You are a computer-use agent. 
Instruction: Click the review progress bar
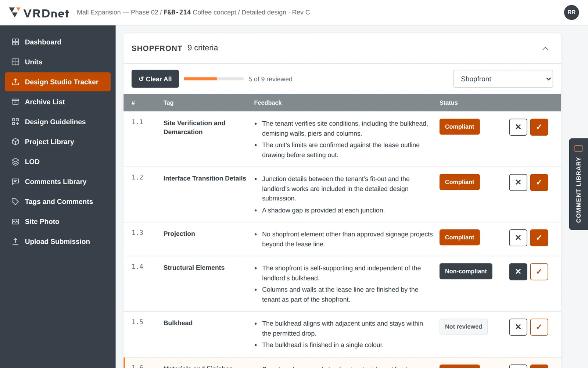(x=214, y=79)
